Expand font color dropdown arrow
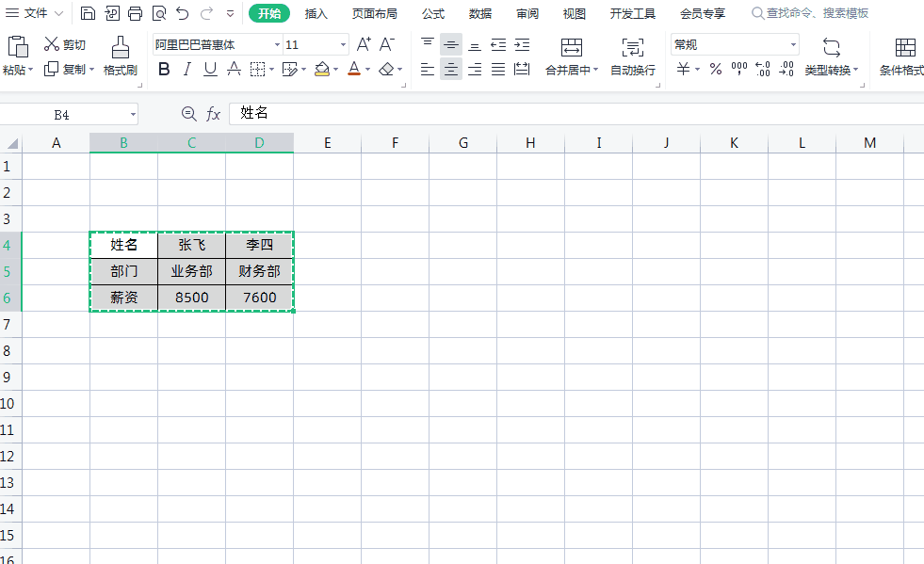Image resolution: width=924 pixels, height=564 pixels. pos(367,70)
